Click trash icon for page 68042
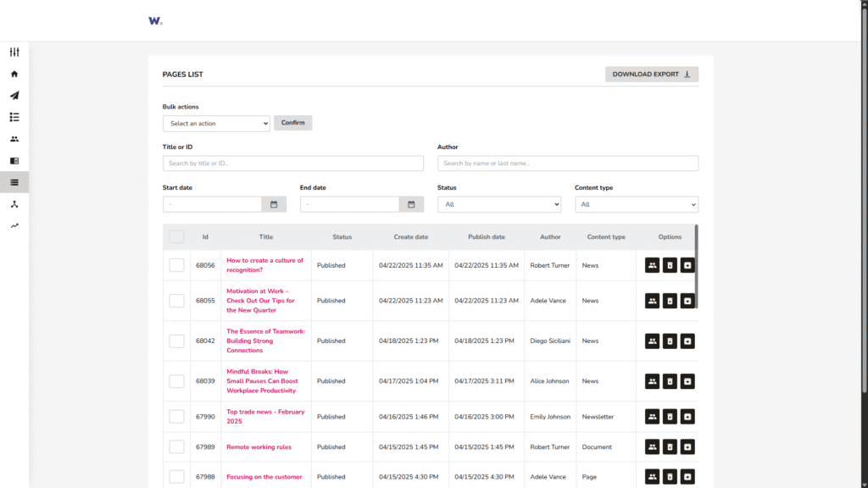Viewport: 868px width, 488px height. [x=670, y=341]
